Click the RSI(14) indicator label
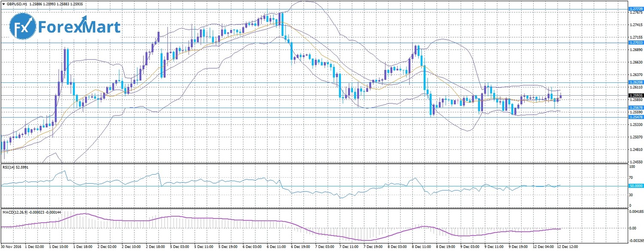 [11, 168]
